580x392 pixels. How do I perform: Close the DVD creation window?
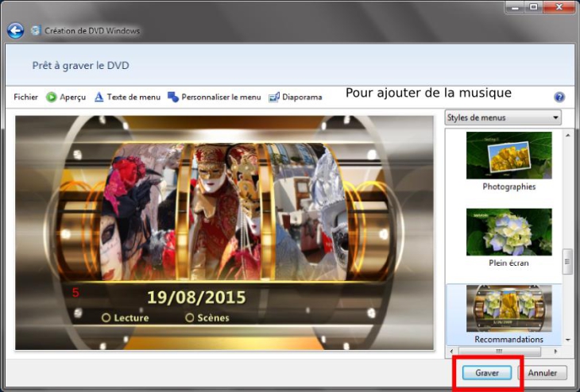[x=559, y=7]
